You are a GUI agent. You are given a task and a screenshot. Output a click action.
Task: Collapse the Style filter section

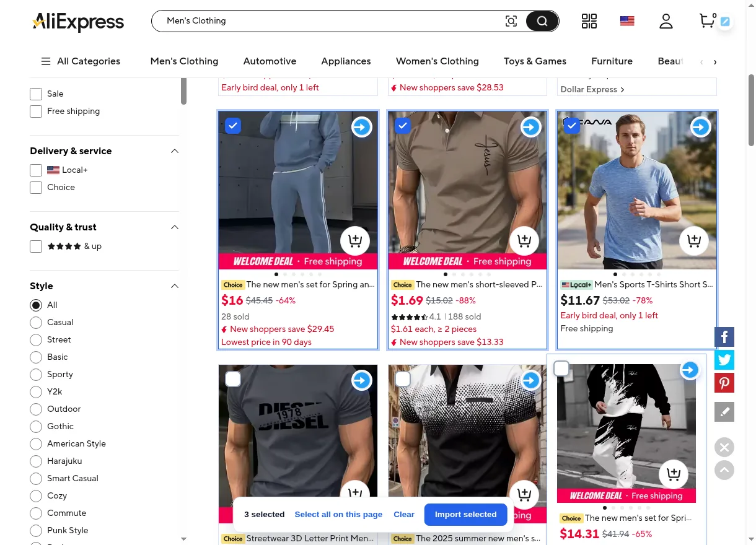tap(175, 286)
